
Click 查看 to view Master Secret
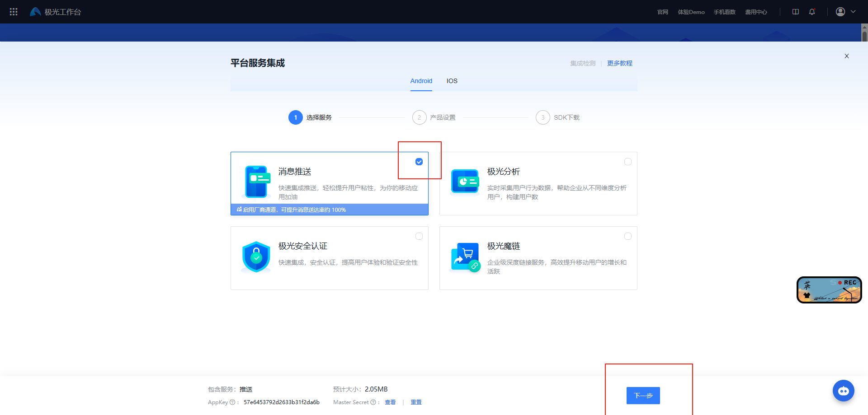[x=390, y=402]
